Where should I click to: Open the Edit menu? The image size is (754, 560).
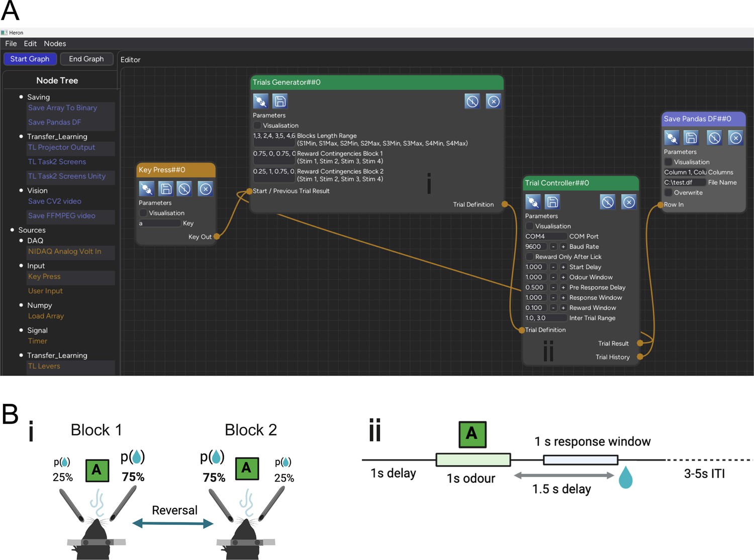click(30, 44)
